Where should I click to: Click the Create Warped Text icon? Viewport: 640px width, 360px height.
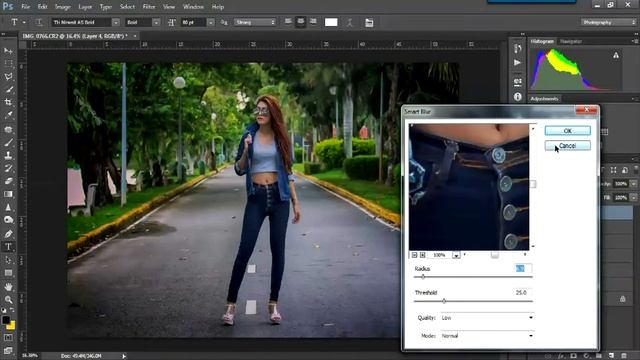pyautogui.click(x=350, y=22)
